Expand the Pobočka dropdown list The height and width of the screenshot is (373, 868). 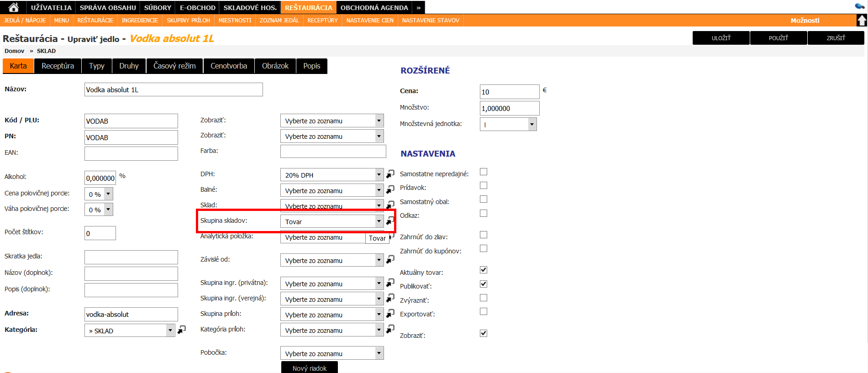[x=379, y=353]
